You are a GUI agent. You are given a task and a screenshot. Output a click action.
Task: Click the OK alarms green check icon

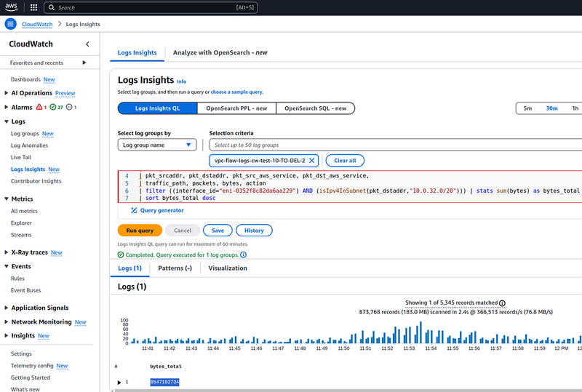point(53,107)
